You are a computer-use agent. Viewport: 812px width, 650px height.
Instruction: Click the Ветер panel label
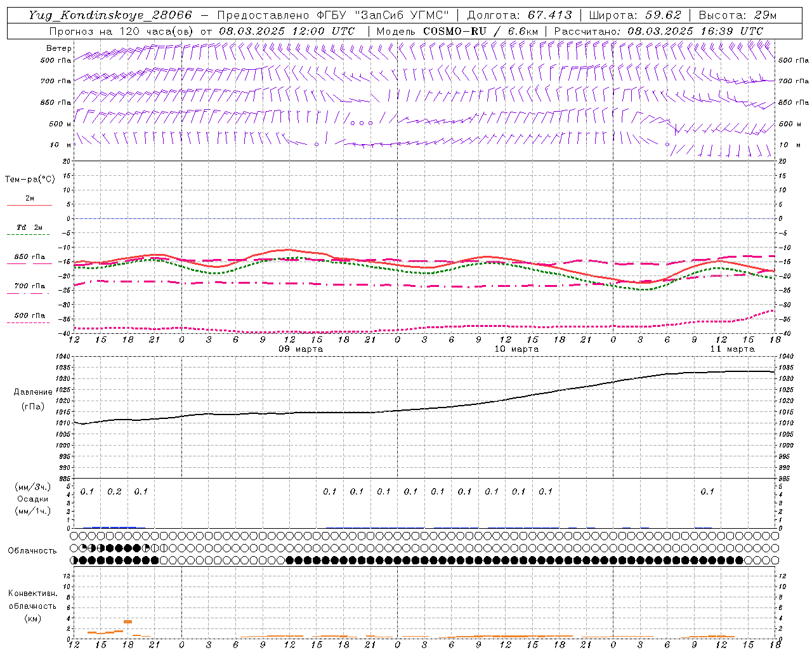[59, 48]
